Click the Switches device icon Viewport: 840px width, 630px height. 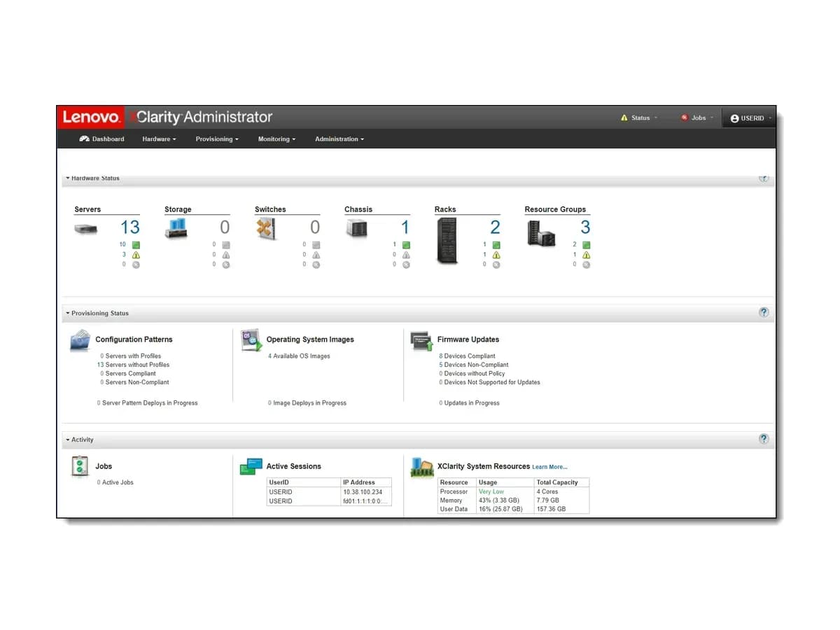(265, 228)
